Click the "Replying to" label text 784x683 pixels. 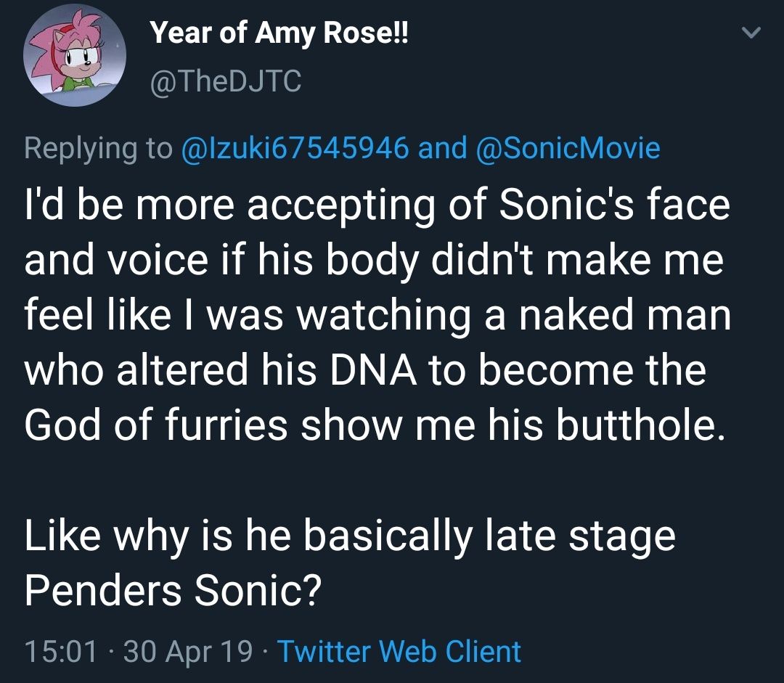pos(97,148)
